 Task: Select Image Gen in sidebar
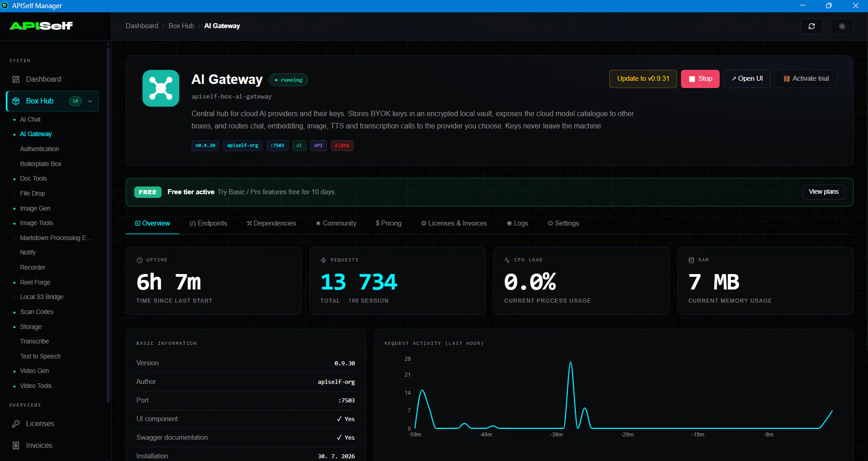coord(35,208)
